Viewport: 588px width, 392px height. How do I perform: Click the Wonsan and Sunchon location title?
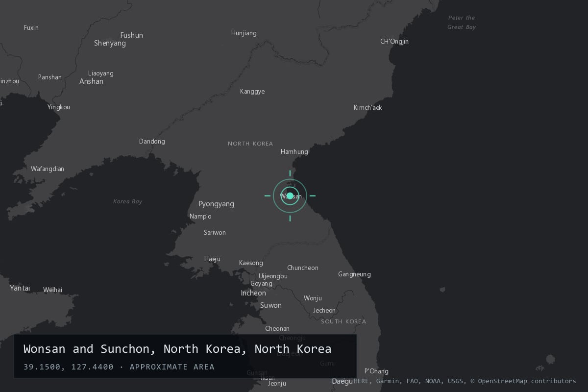[x=177, y=349]
